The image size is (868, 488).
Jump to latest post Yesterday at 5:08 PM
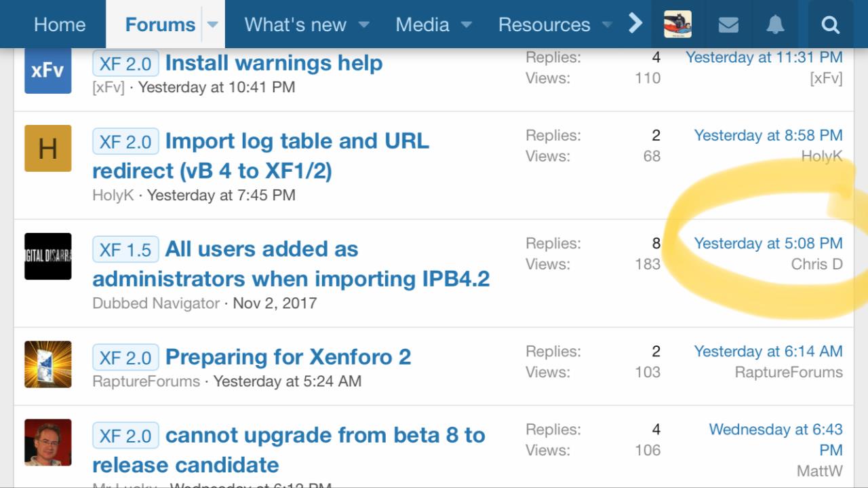click(x=768, y=244)
